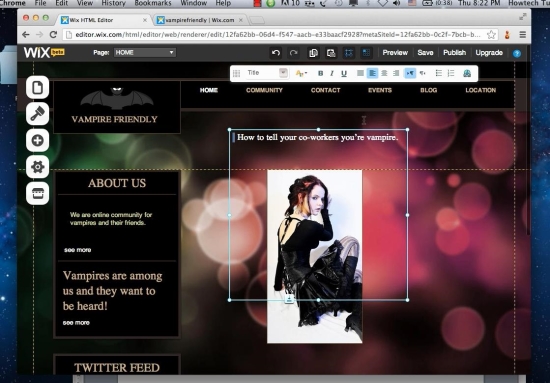Reload the page in Chrome
The height and width of the screenshot is (383, 550).
click(x=53, y=34)
